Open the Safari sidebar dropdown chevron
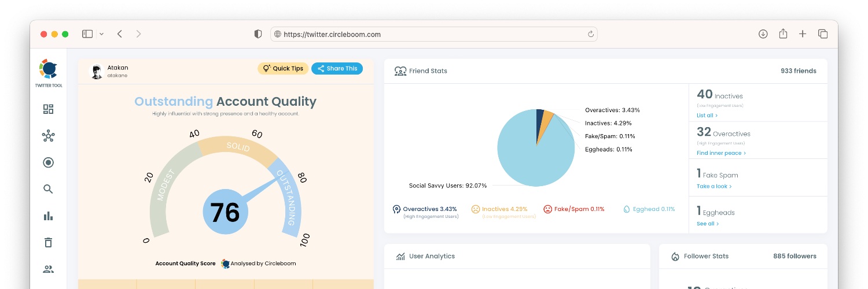The image size is (868, 289). point(101,34)
